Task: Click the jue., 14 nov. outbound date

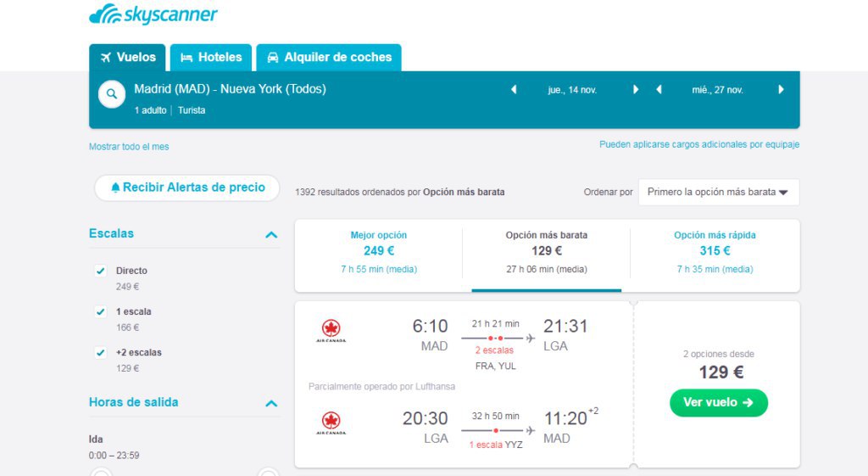Action: pos(572,90)
